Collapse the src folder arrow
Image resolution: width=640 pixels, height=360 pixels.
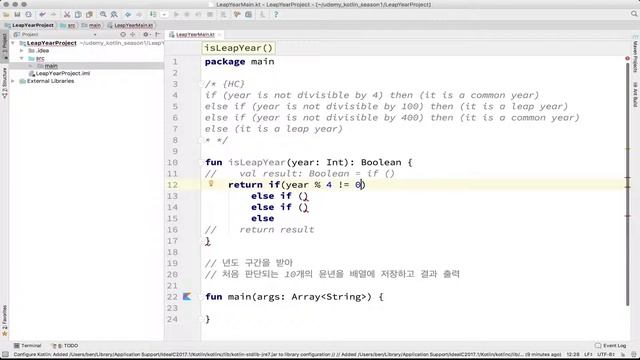[x=22, y=58]
